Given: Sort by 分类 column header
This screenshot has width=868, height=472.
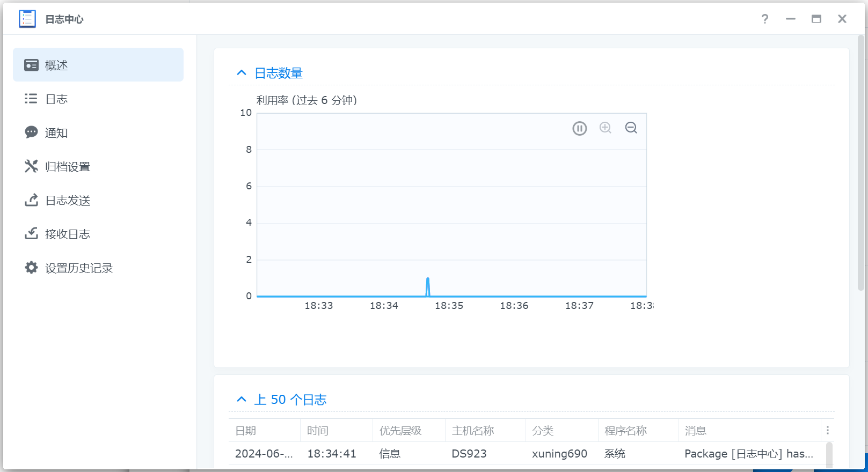Looking at the screenshot, I should [562, 431].
